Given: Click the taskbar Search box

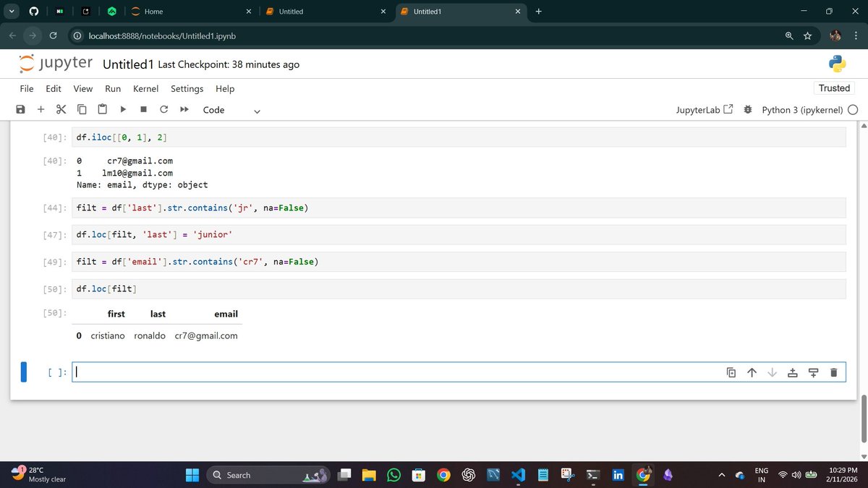Looking at the screenshot, I should [x=270, y=475].
